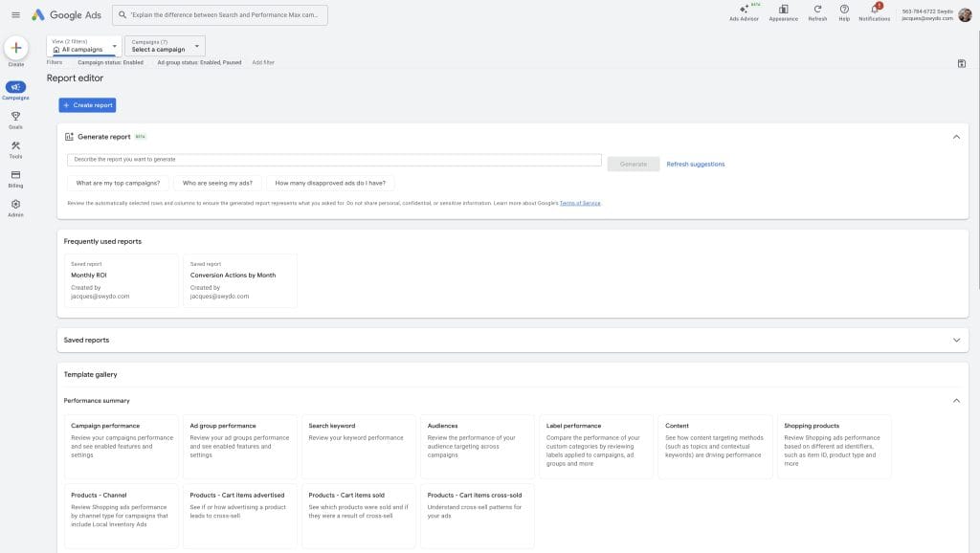Open the Ads Advisor beta
This screenshot has width=980, height=553.
coord(744,11)
